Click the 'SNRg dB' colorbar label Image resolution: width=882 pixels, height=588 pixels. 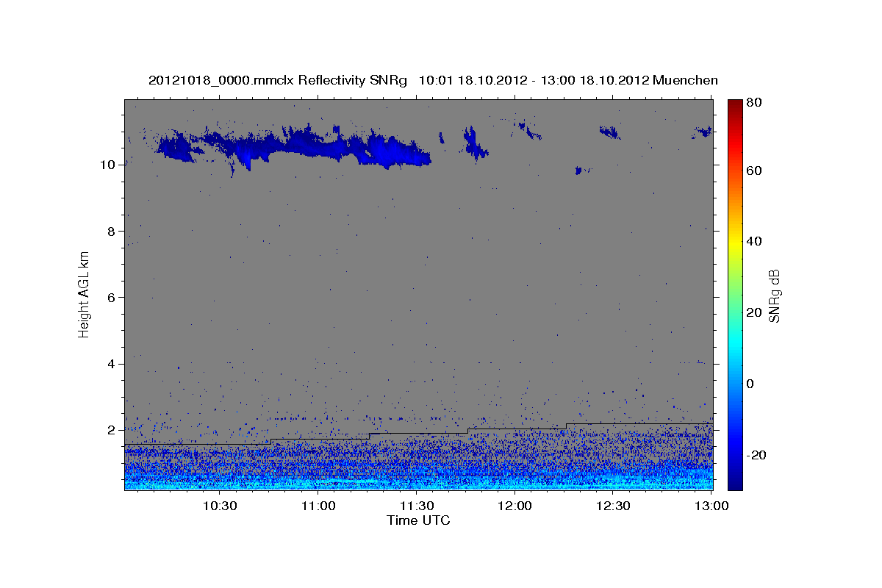[x=774, y=295]
